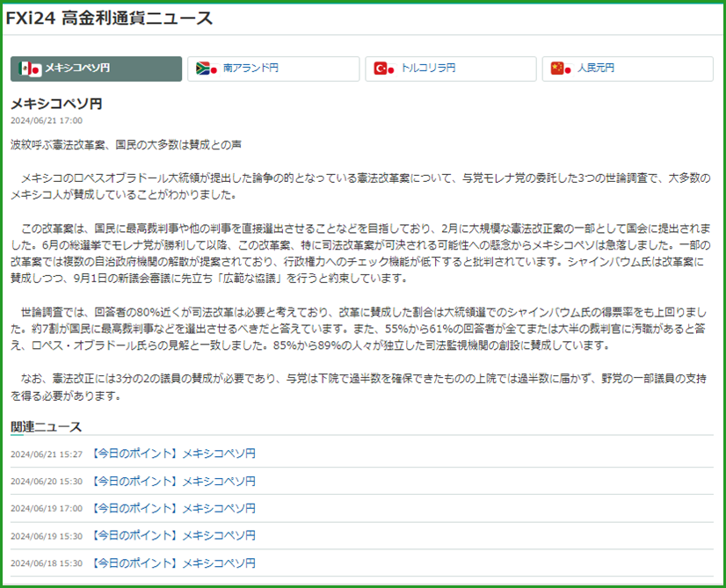726x588 pixels.
Task: Click the paragraph starting 世論調査では
Action: tap(360, 329)
